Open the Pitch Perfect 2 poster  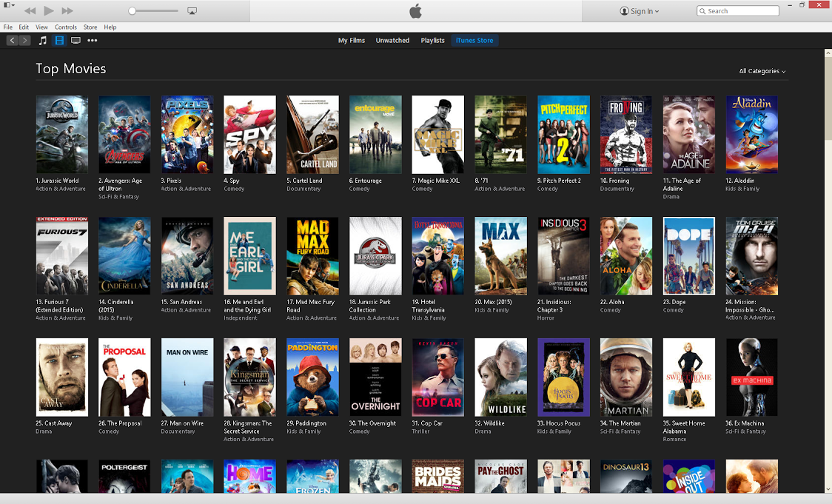coord(563,135)
